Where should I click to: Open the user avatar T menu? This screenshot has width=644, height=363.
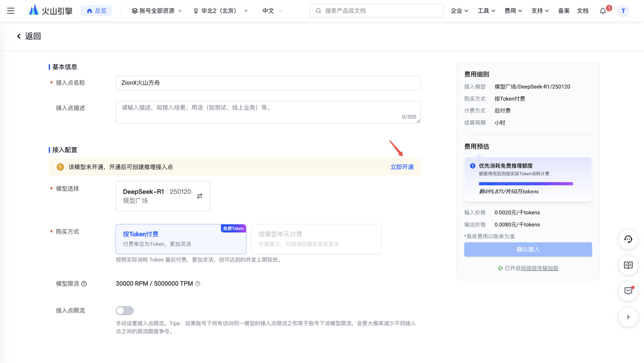point(623,11)
